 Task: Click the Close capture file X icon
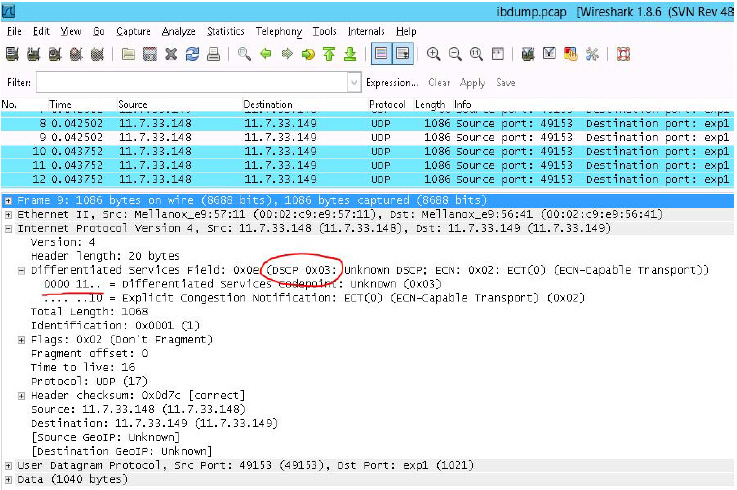pos(171,54)
